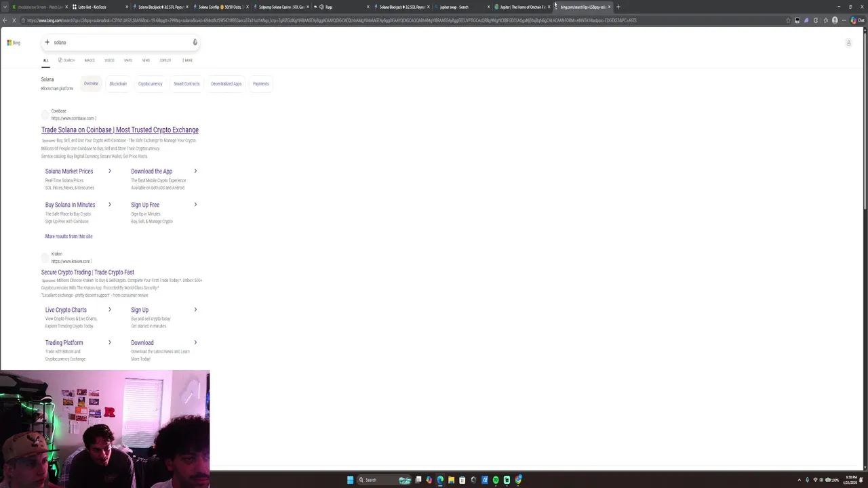Select the Payments chip
Image resolution: width=868 pixels, height=488 pixels.
coord(261,84)
